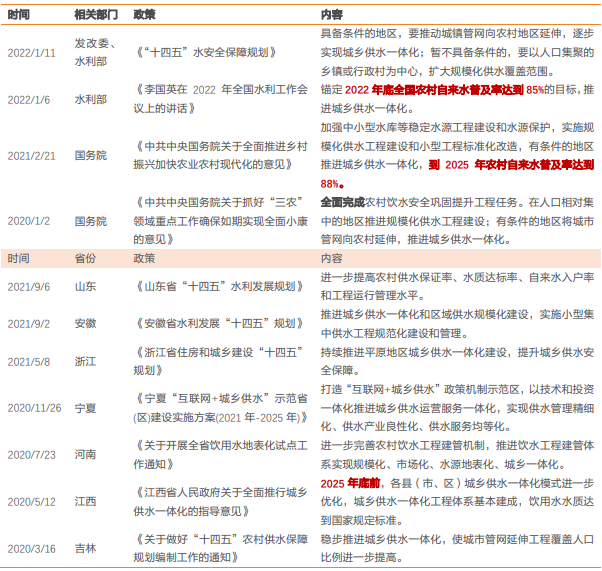
Task: Click policy about "三农"领域重点工作
Action: pos(221,221)
